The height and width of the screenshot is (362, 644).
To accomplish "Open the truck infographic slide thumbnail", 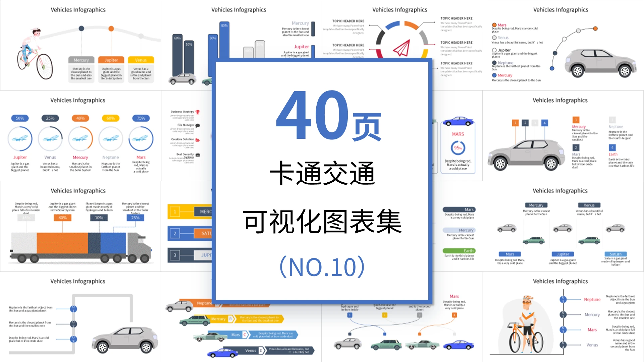I will click(x=80, y=226).
